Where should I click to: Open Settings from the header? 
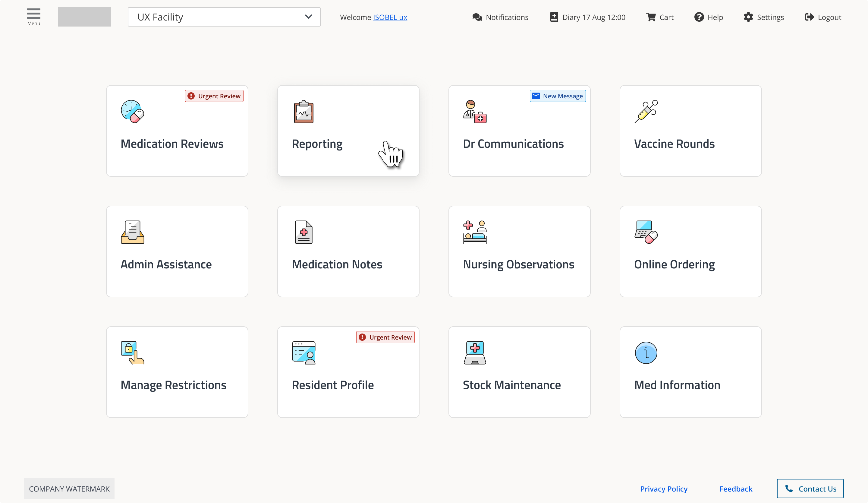click(x=763, y=17)
